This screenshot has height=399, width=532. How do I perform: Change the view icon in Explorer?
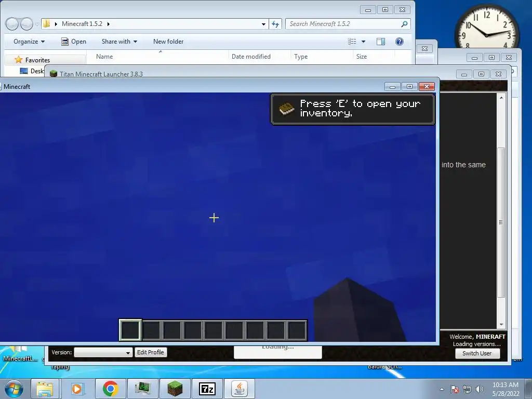pyautogui.click(x=352, y=42)
